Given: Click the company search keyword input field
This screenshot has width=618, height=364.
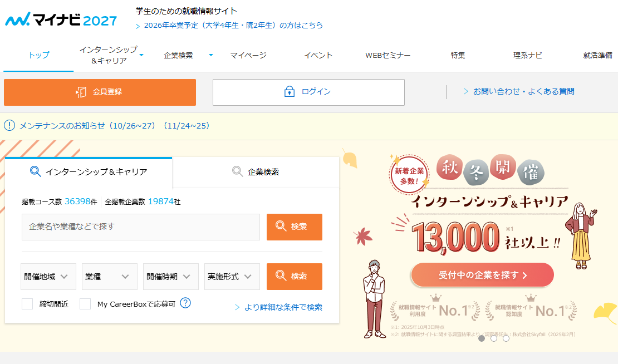Looking at the screenshot, I should point(140,227).
